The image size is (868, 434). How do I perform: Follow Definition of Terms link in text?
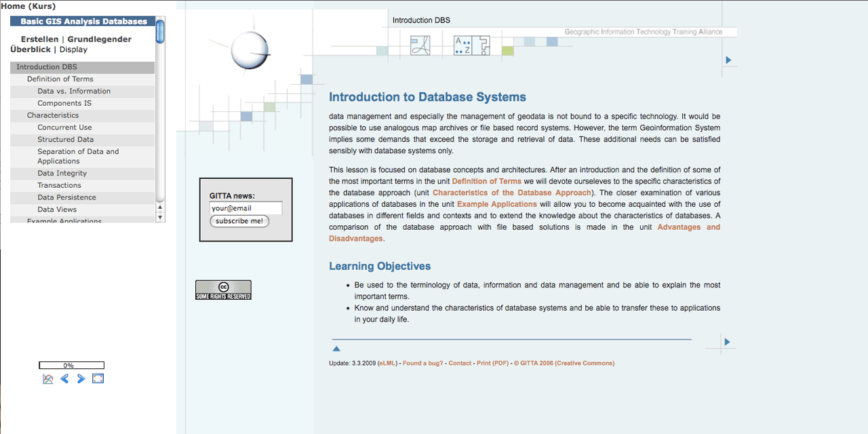[486, 181]
